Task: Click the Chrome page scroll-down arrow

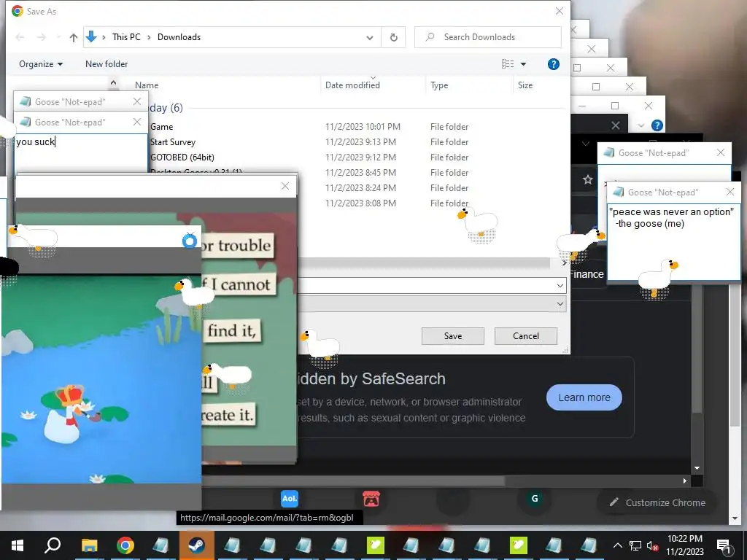Action: [x=697, y=468]
